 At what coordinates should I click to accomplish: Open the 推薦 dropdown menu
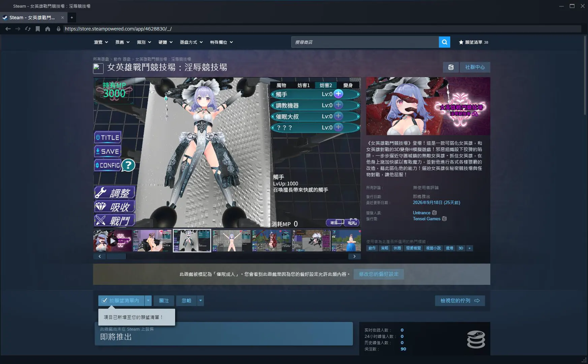[x=122, y=42]
